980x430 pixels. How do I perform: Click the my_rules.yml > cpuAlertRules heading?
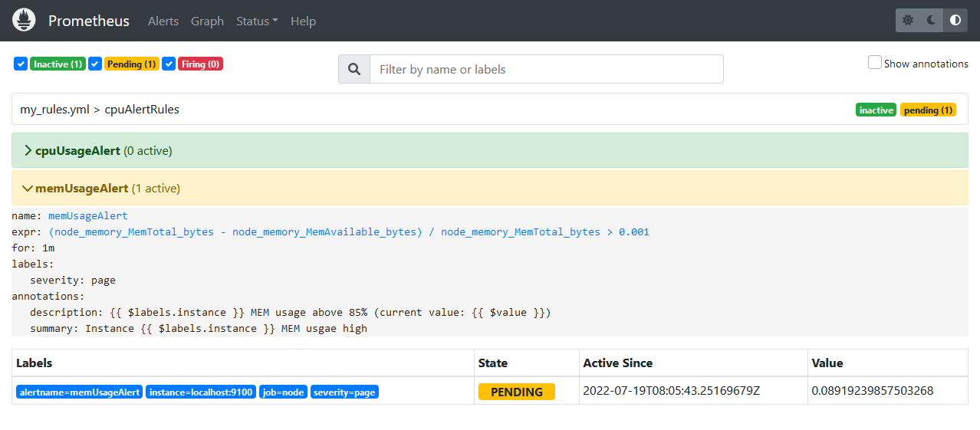(x=100, y=110)
